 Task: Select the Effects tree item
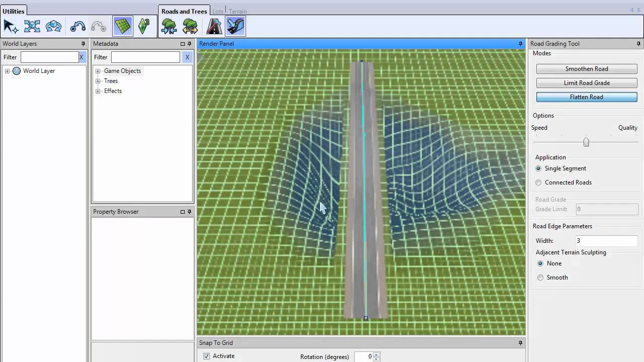point(113,91)
